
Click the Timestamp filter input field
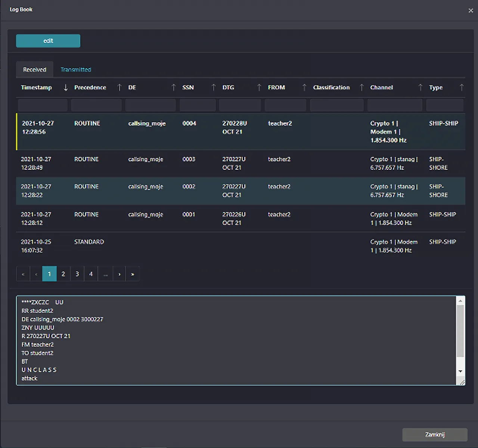(x=43, y=105)
